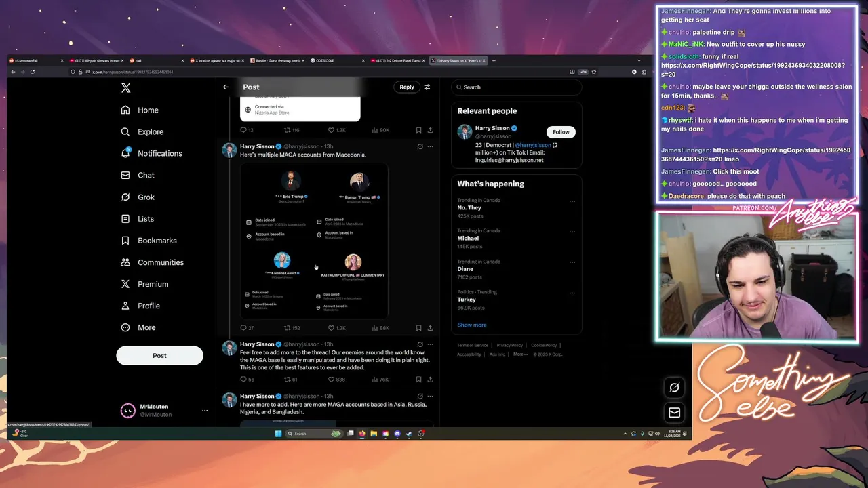Repost the top post with 116 reposts
Viewport: 868px width, 488px height.
click(292, 130)
